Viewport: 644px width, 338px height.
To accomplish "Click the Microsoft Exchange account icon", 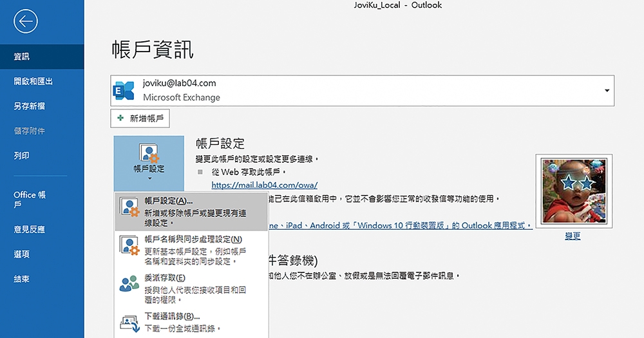I will click(x=124, y=91).
